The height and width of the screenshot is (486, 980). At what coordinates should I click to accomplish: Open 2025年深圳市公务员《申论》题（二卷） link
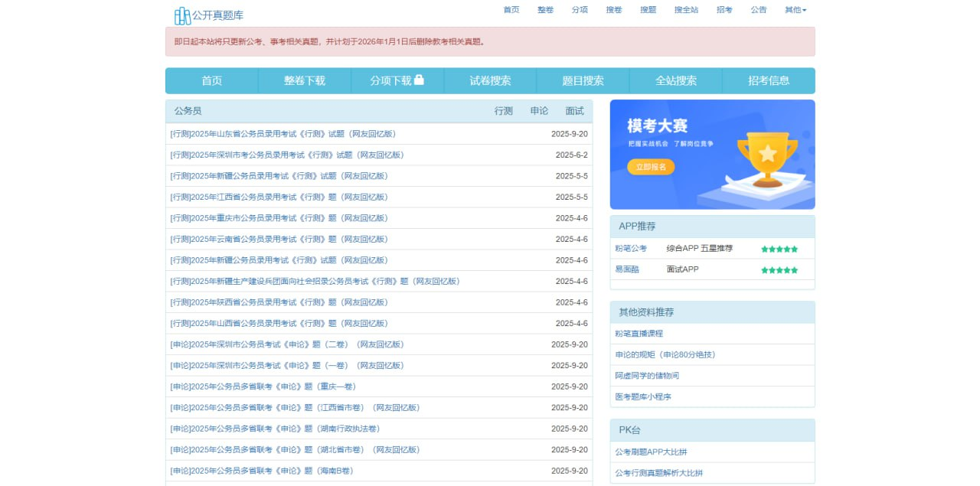pos(287,344)
